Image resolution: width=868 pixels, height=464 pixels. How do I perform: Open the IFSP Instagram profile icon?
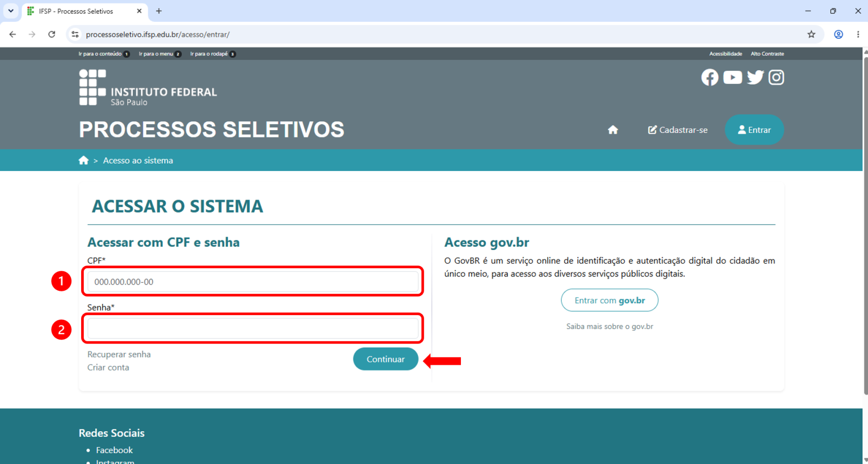coord(776,78)
